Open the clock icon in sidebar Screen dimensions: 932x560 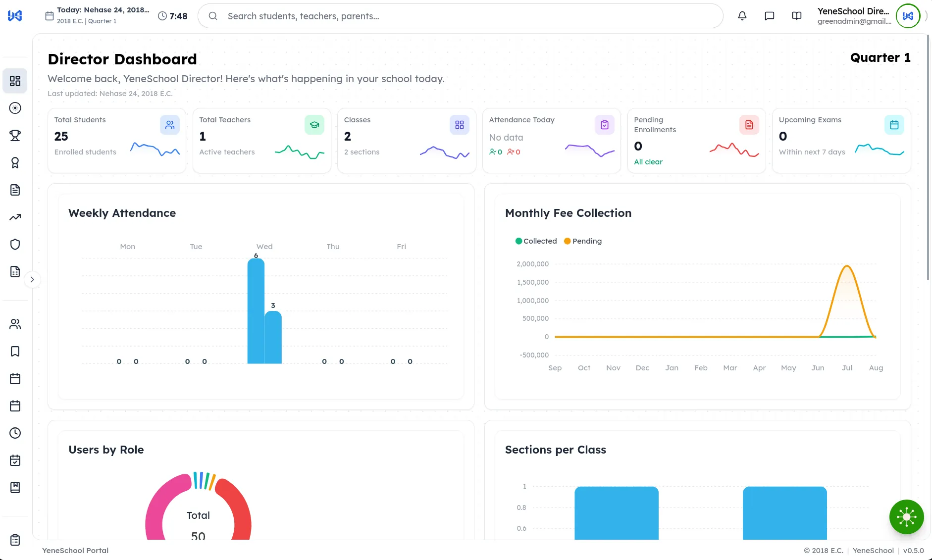click(x=15, y=433)
